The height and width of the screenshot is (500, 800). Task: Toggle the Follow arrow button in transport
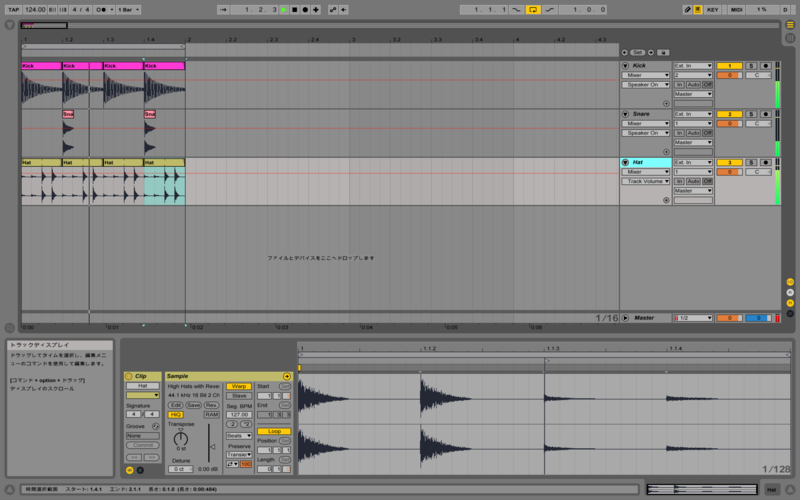223,10
